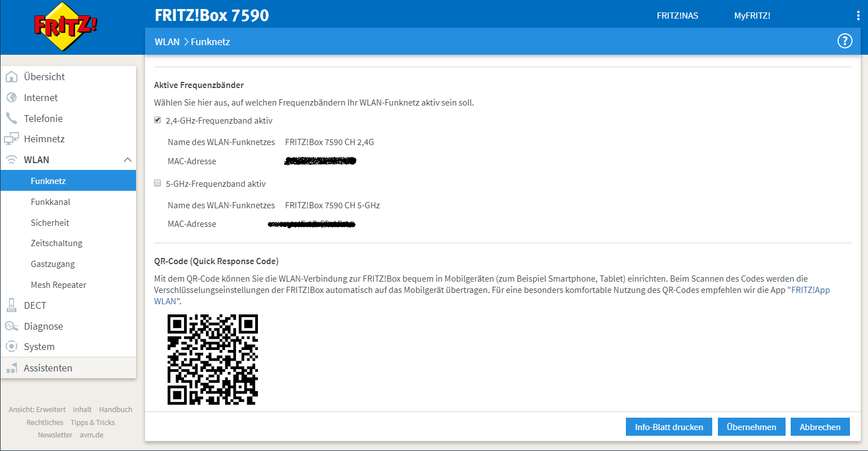
Task: Click the Info-Blatt drucken button
Action: click(669, 427)
